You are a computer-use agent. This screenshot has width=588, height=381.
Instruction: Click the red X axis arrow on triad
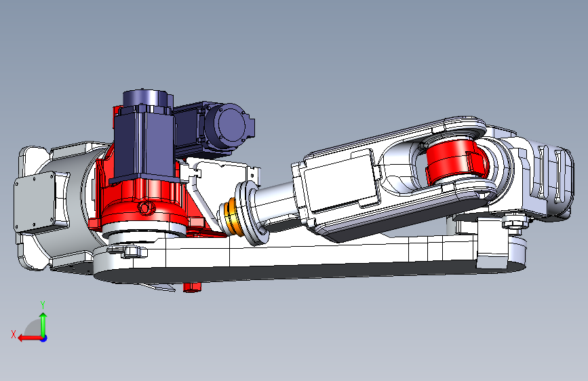[29, 338]
